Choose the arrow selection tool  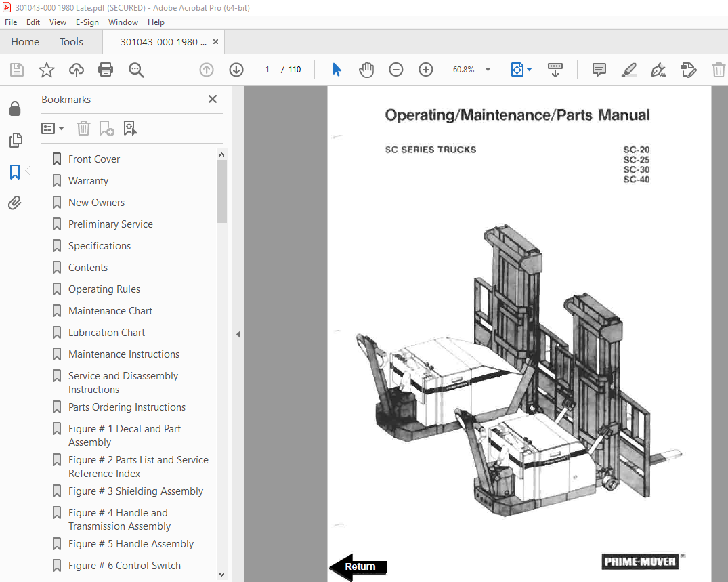(x=337, y=70)
